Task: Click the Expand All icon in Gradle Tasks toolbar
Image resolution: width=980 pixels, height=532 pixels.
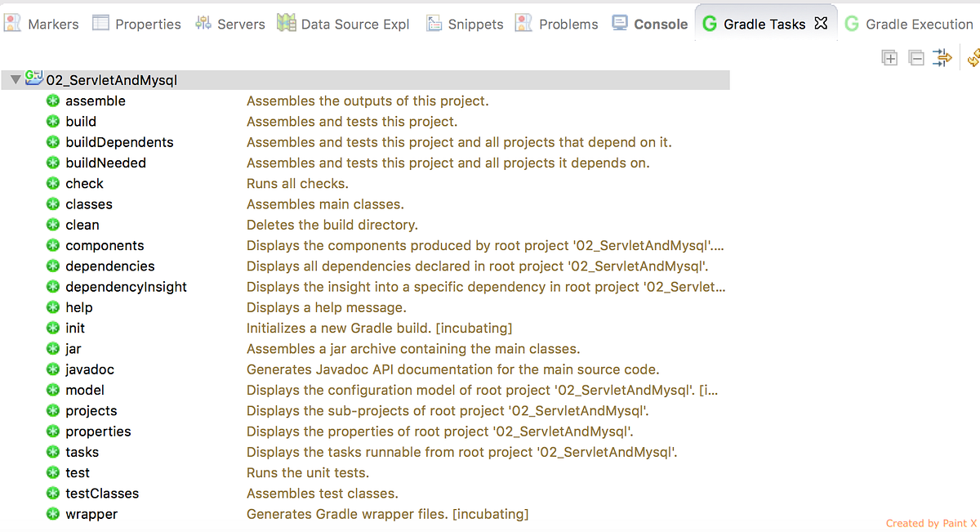Action: pyautogui.click(x=889, y=57)
